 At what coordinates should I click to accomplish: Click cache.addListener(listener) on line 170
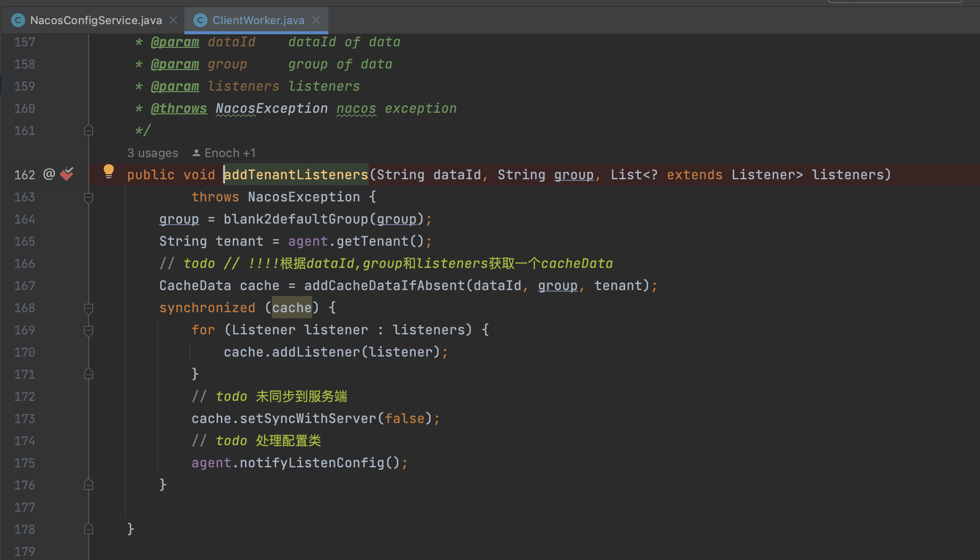coord(332,352)
